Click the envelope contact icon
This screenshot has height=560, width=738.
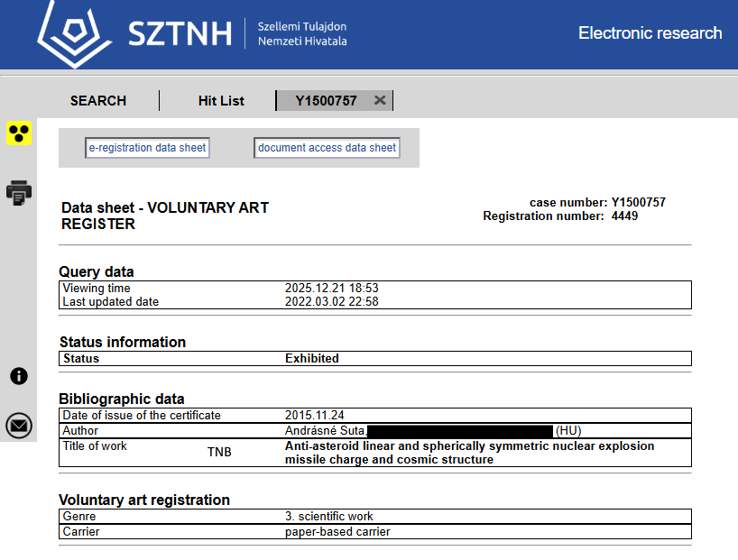coord(19,426)
